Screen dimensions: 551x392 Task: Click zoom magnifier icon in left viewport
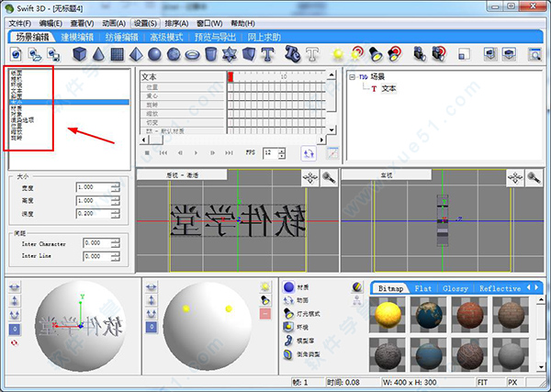pos(534,178)
